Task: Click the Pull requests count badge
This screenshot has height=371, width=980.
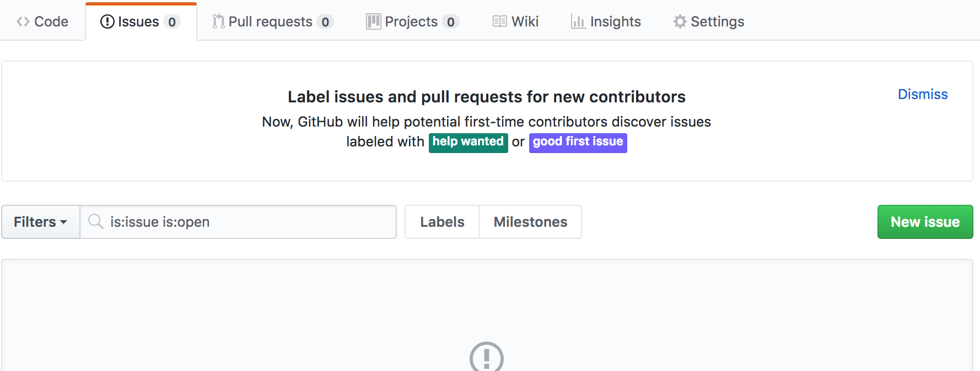Action: pos(325,22)
